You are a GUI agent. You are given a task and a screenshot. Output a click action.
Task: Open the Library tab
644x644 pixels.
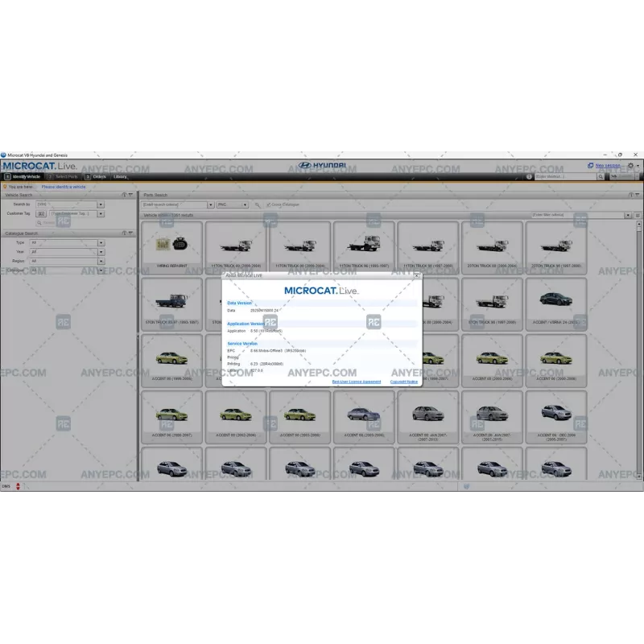(120, 176)
